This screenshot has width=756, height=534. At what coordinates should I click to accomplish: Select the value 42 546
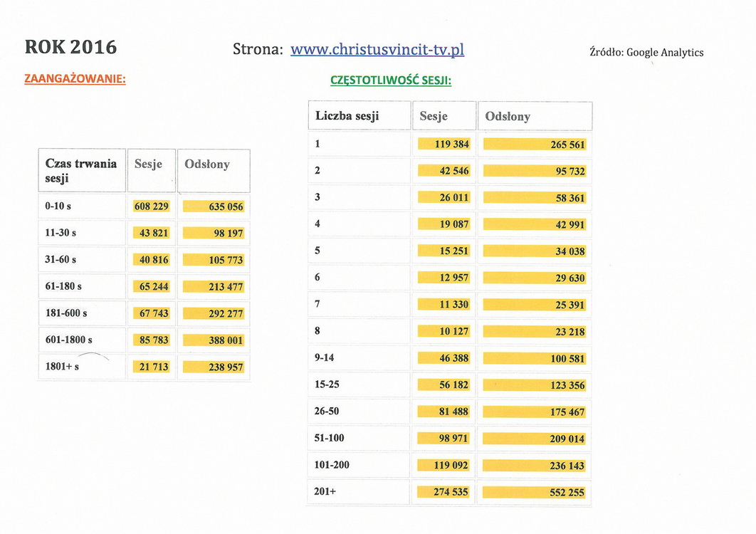point(454,171)
